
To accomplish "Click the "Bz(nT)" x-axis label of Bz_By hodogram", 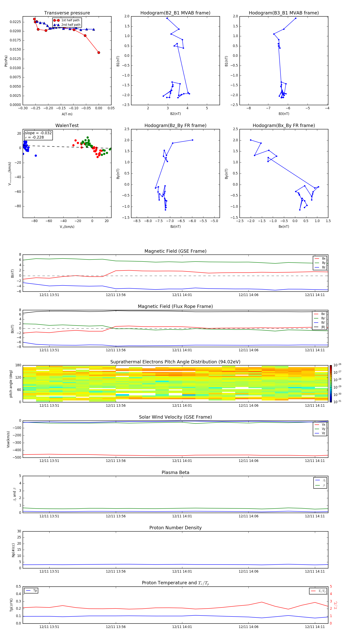I will pos(175,227).
